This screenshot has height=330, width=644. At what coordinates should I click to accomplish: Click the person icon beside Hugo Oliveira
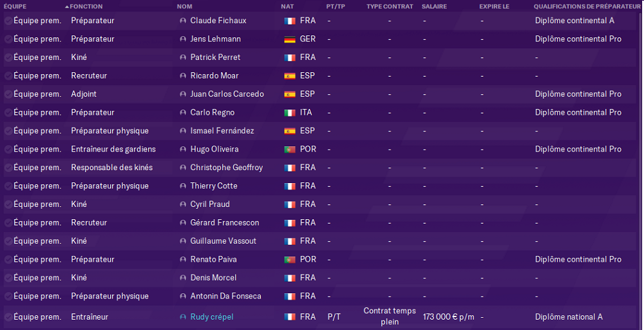[x=184, y=150]
